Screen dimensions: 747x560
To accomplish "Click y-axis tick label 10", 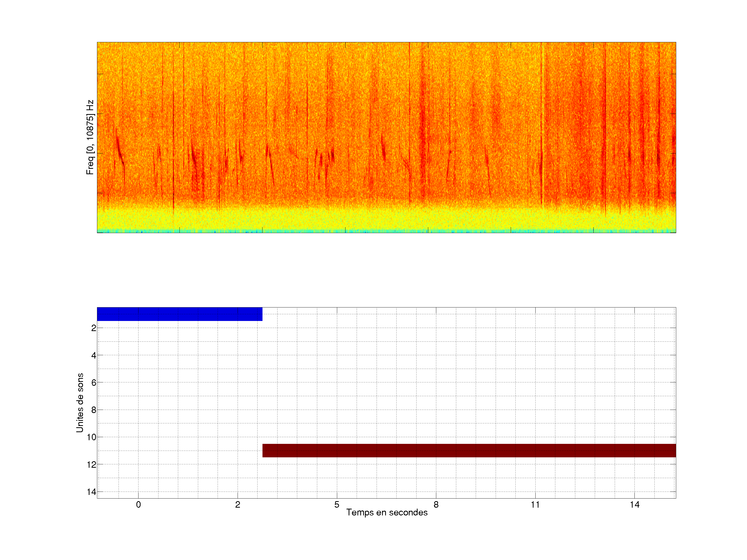I will click(92, 437).
